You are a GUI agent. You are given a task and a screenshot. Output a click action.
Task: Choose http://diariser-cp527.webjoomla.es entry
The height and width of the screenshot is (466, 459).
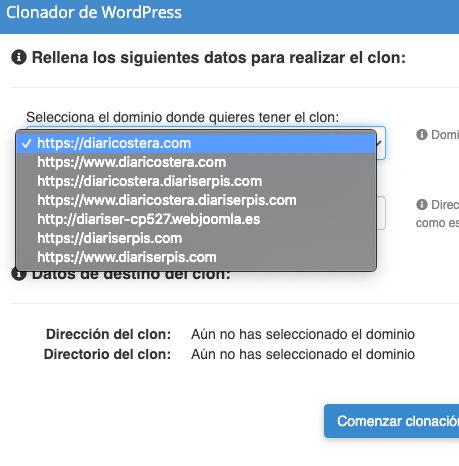click(196, 219)
